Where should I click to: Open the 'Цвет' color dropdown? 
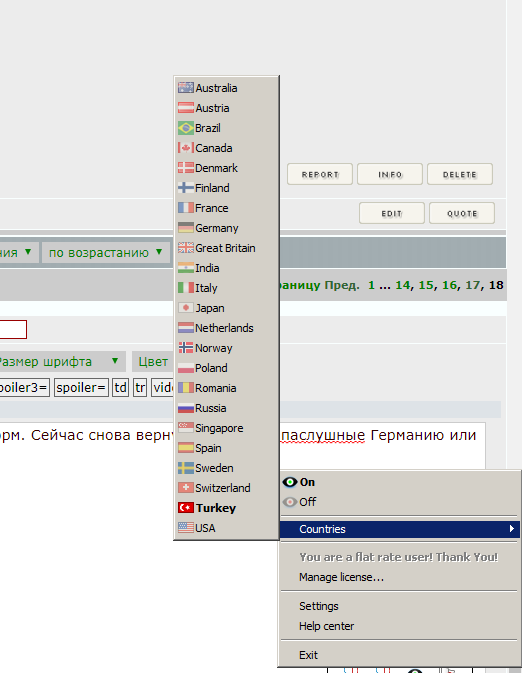coord(153,361)
